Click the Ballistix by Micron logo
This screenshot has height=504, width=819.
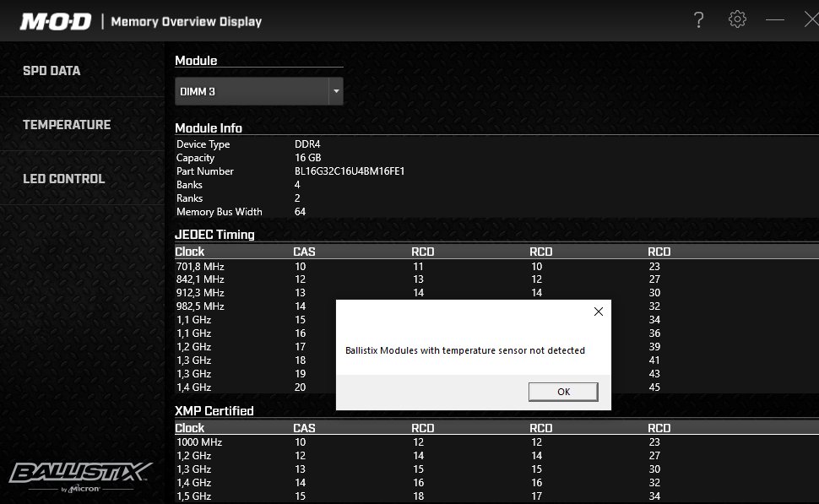point(80,474)
